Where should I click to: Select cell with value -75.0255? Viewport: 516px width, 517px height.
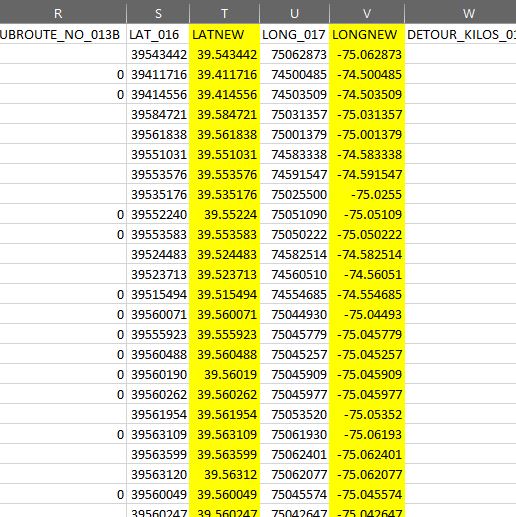click(x=367, y=194)
